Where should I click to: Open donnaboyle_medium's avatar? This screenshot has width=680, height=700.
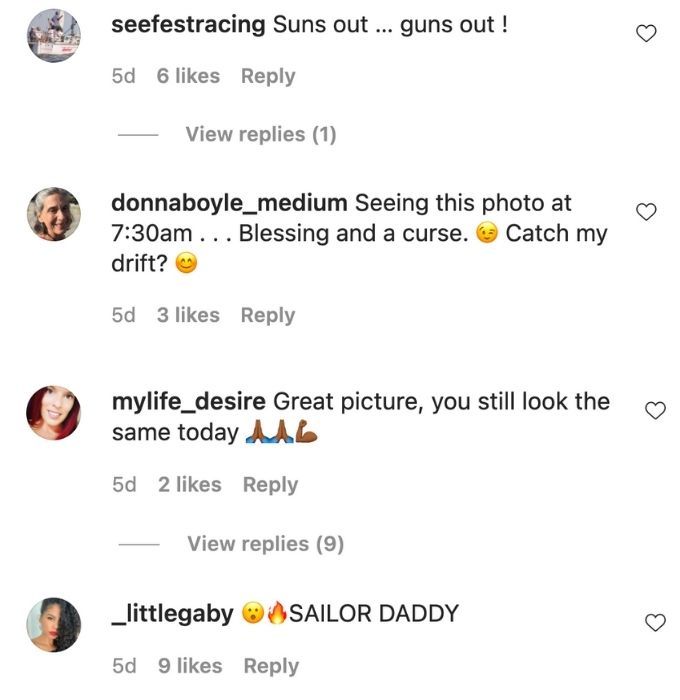point(54,214)
